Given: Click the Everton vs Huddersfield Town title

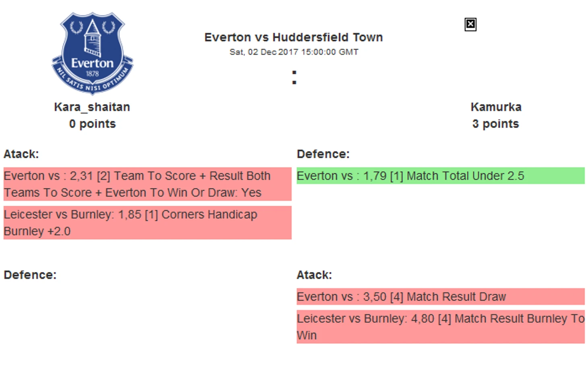Looking at the screenshot, I should tap(293, 37).
